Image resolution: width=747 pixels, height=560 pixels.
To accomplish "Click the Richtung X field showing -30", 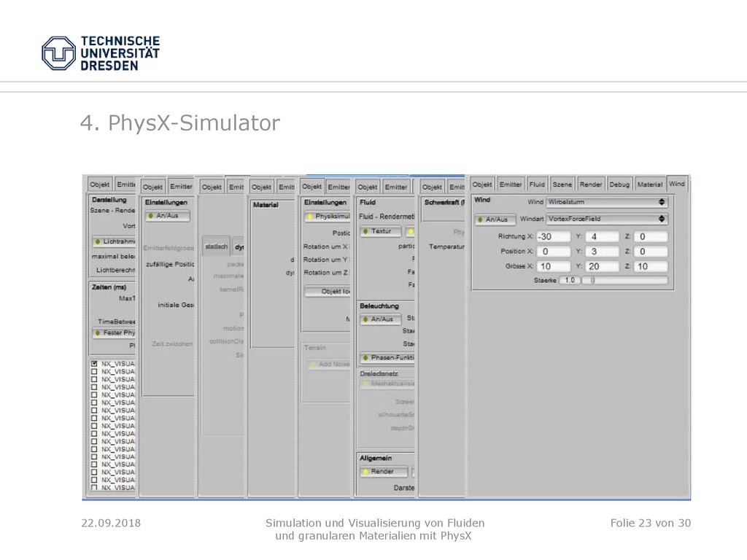I will [x=553, y=237].
